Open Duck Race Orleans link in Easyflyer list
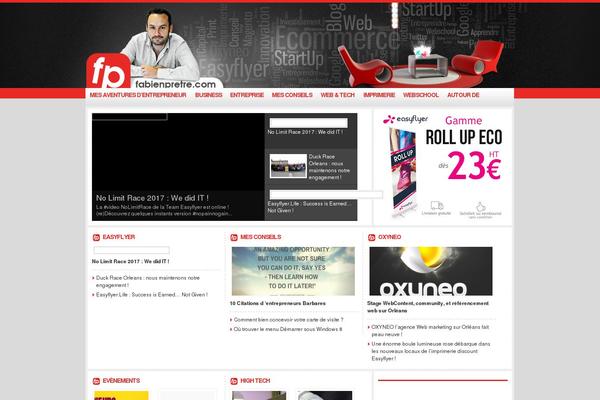 pyautogui.click(x=148, y=281)
